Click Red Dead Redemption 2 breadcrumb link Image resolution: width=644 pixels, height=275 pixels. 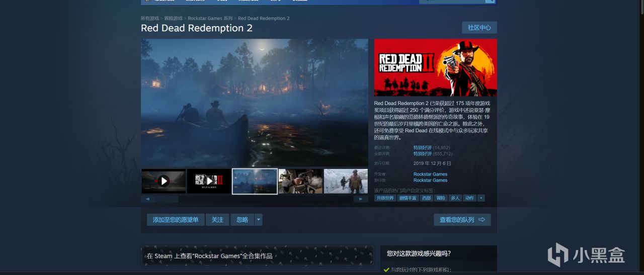pos(264,18)
